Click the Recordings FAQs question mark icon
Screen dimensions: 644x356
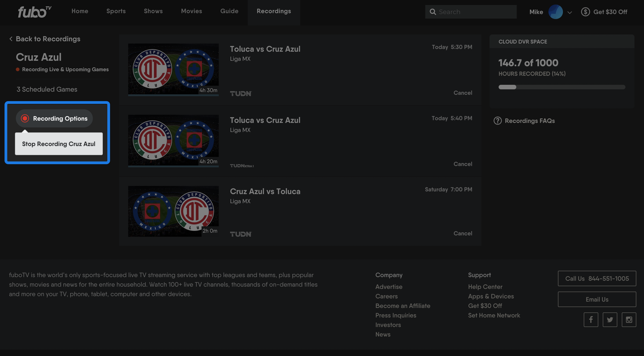(x=497, y=121)
